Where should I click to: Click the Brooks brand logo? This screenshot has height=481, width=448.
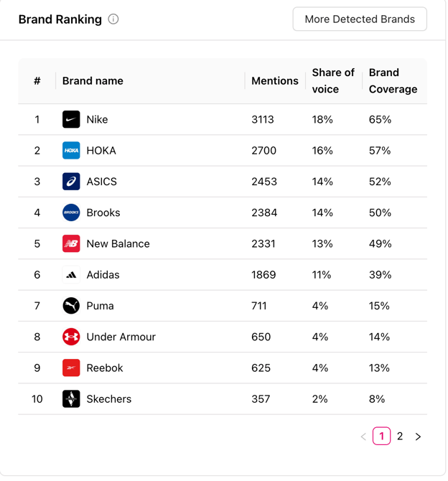tap(71, 213)
